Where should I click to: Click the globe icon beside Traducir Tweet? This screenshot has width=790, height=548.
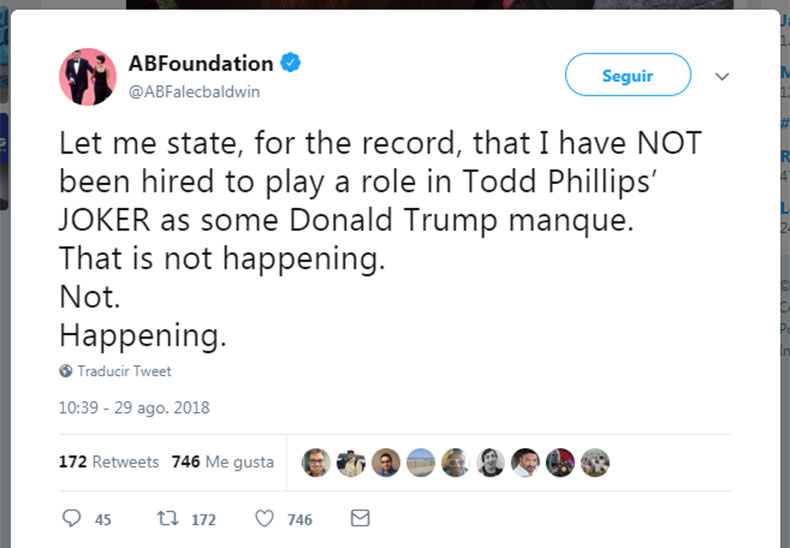(x=66, y=371)
